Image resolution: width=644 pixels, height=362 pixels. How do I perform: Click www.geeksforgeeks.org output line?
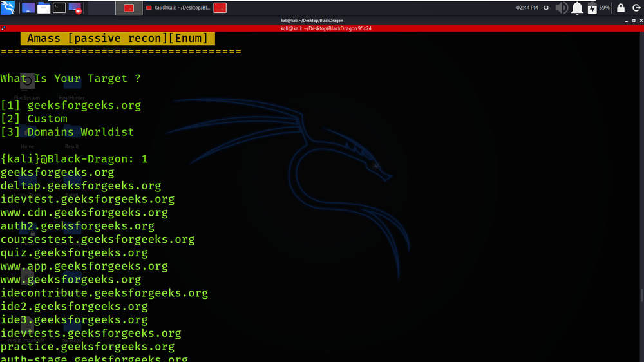point(71,280)
